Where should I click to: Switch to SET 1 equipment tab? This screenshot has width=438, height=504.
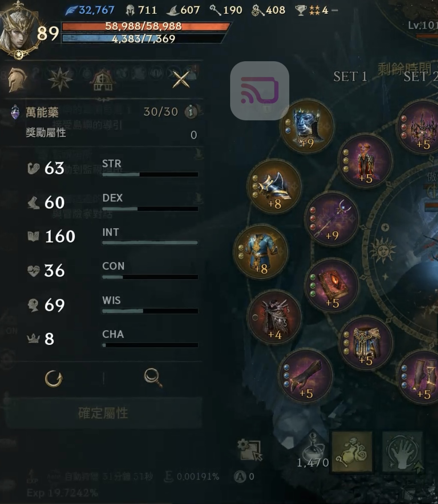[350, 77]
